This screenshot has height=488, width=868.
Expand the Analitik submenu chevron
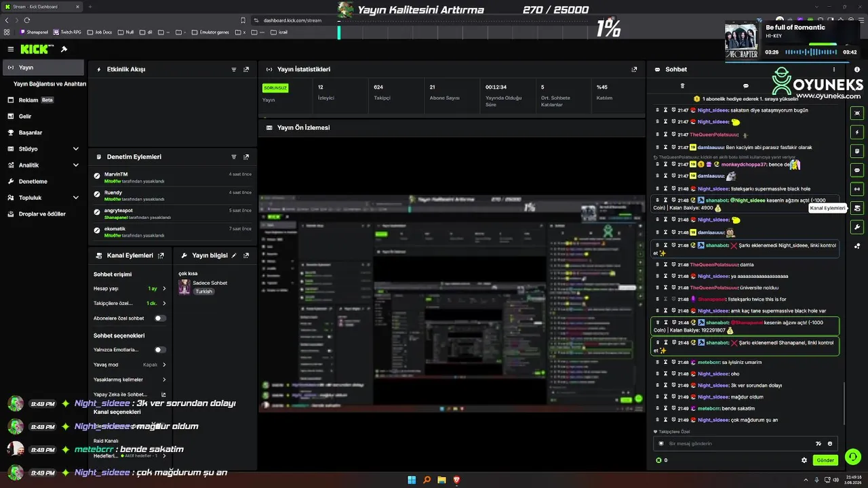click(x=75, y=165)
